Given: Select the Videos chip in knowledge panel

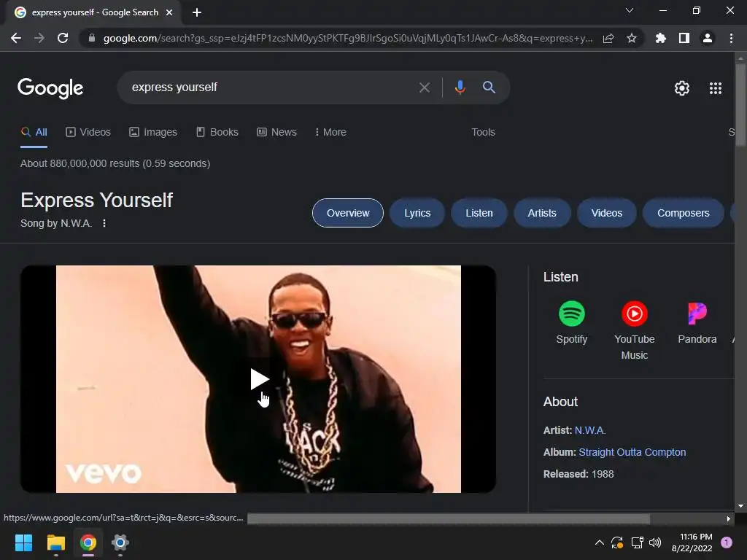Looking at the screenshot, I should pyautogui.click(x=607, y=213).
